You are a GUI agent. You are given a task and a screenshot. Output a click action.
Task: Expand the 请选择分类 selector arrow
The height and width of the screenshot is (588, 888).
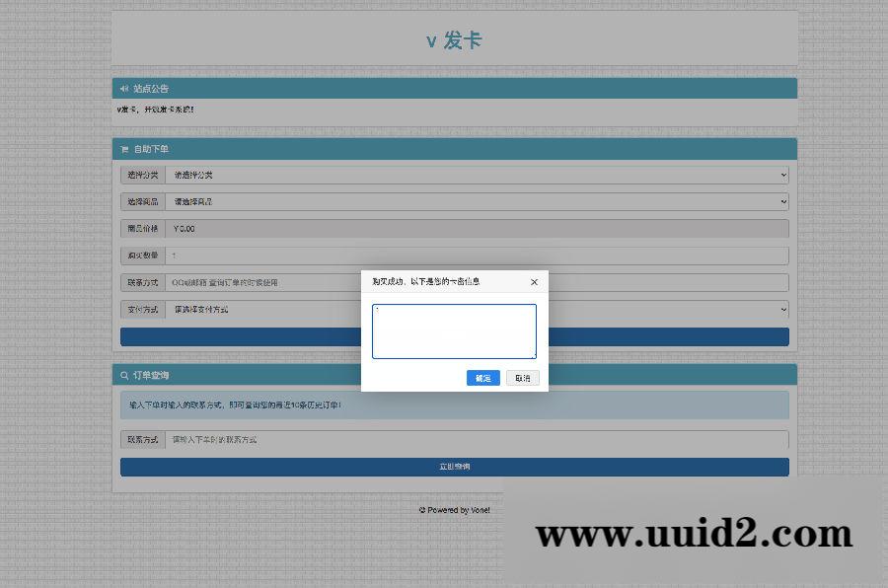[x=784, y=175]
